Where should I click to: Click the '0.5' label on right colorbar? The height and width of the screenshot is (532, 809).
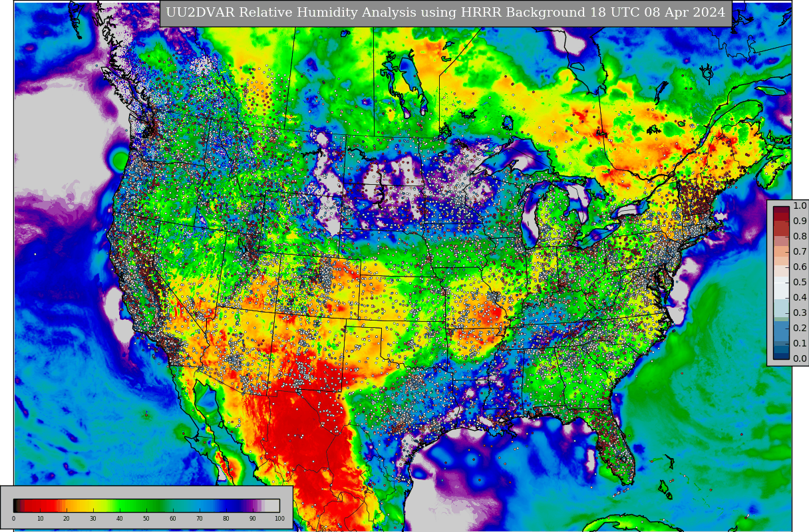pyautogui.click(x=800, y=282)
